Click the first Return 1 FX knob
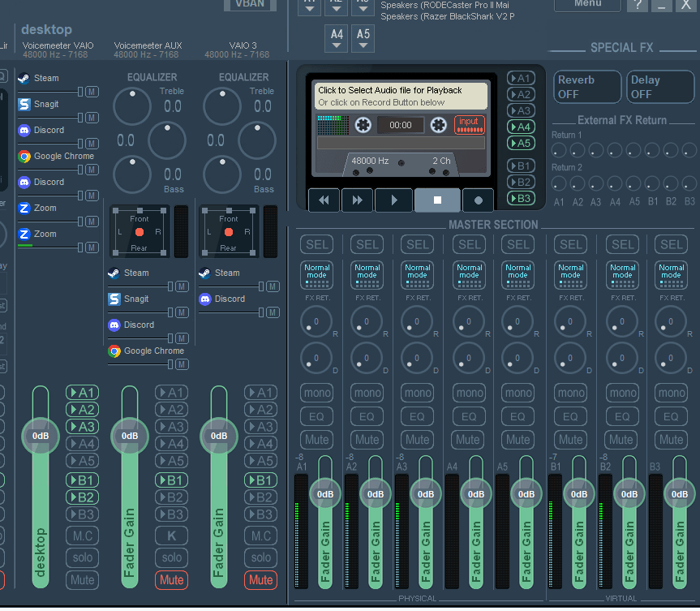Image resolution: width=700 pixels, height=611 pixels. [x=559, y=150]
